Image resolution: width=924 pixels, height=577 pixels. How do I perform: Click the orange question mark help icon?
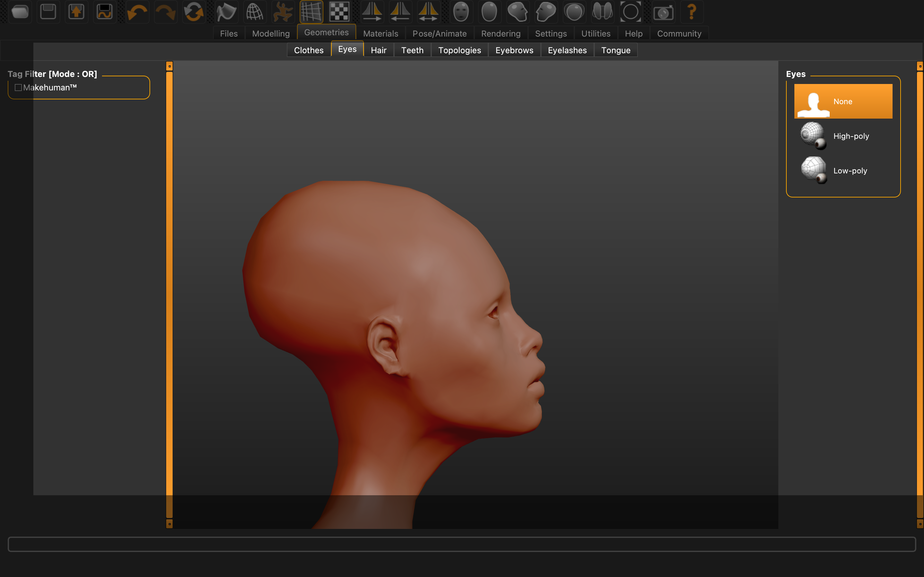691,12
